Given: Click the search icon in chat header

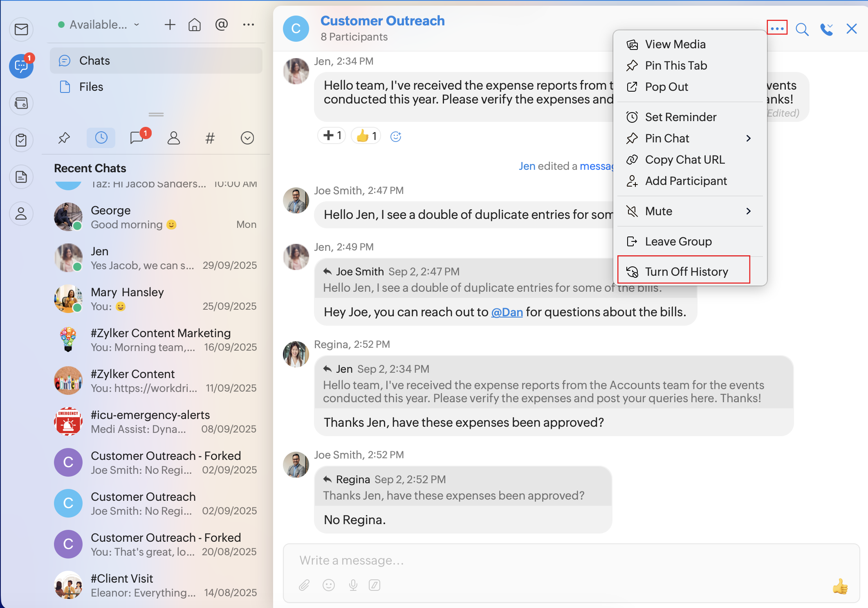Looking at the screenshot, I should 802,29.
